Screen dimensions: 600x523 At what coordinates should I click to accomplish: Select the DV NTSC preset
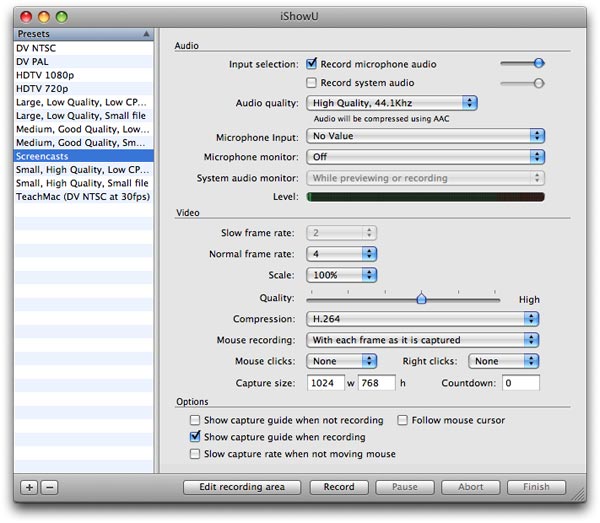(83, 48)
